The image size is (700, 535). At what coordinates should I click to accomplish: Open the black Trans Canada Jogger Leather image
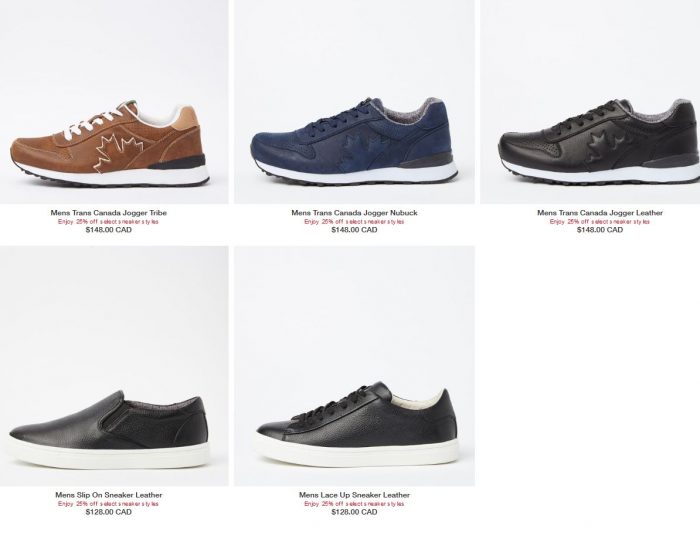(590, 102)
